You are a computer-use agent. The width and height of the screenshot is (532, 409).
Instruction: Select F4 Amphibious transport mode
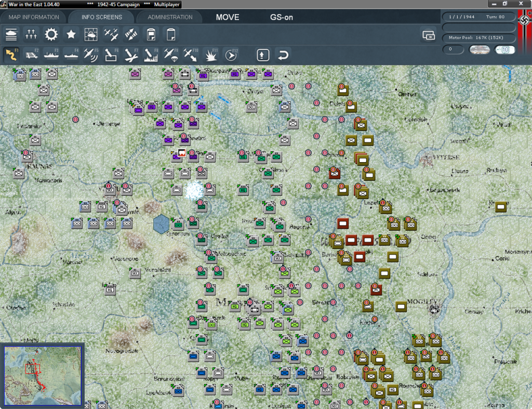click(x=71, y=55)
